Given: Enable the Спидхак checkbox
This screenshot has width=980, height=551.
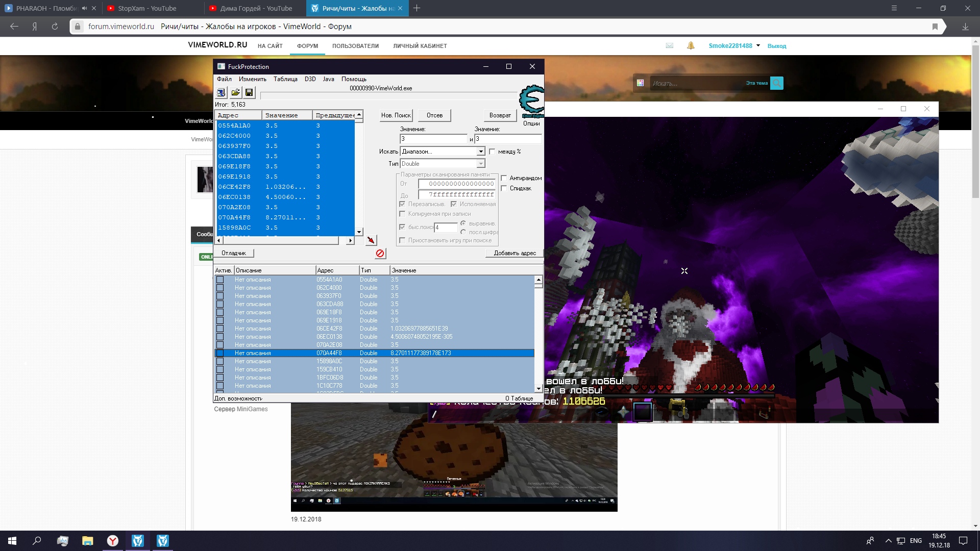Looking at the screenshot, I should [x=504, y=188].
